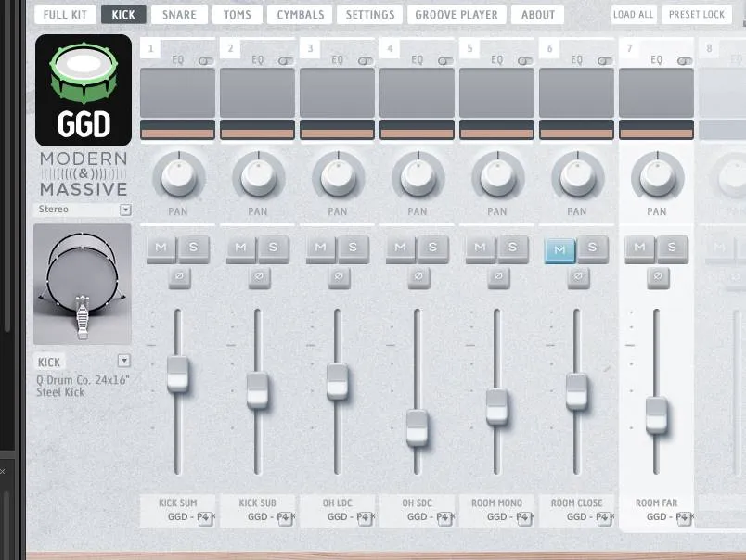
Task: Click the KICK SUM pan knob
Action: (x=179, y=177)
